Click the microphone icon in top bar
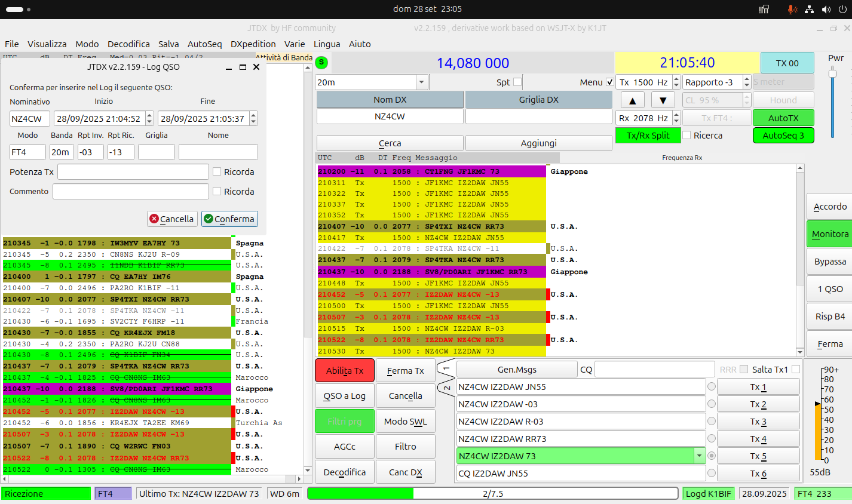Image resolution: width=852 pixels, height=504 pixels. tap(792, 9)
